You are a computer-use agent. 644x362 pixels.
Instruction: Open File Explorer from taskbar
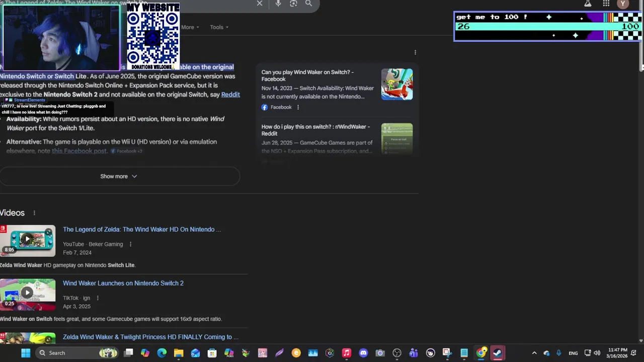click(x=179, y=353)
